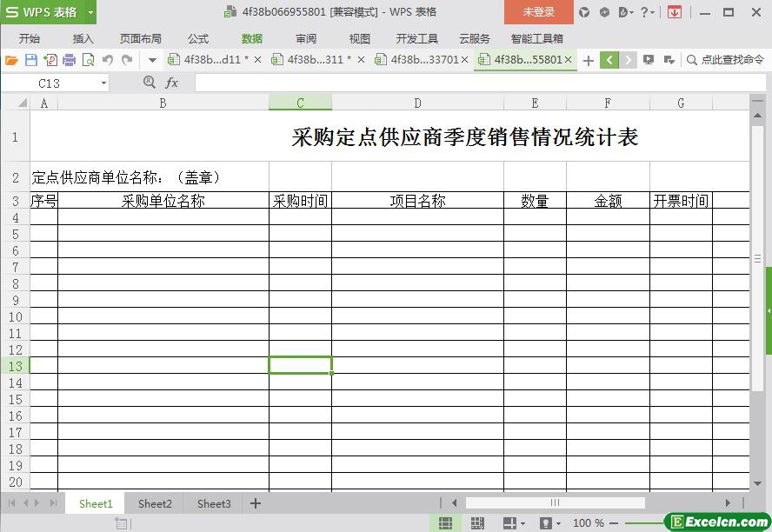The width and height of the screenshot is (772, 532).
Task: Open the 云服务 ribbon tab
Action: pyautogui.click(x=475, y=38)
